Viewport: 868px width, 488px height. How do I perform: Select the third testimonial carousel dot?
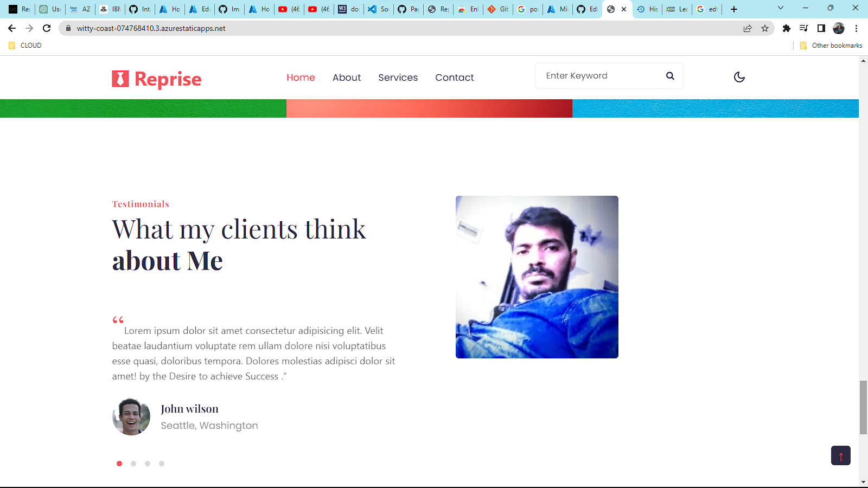(147, 464)
